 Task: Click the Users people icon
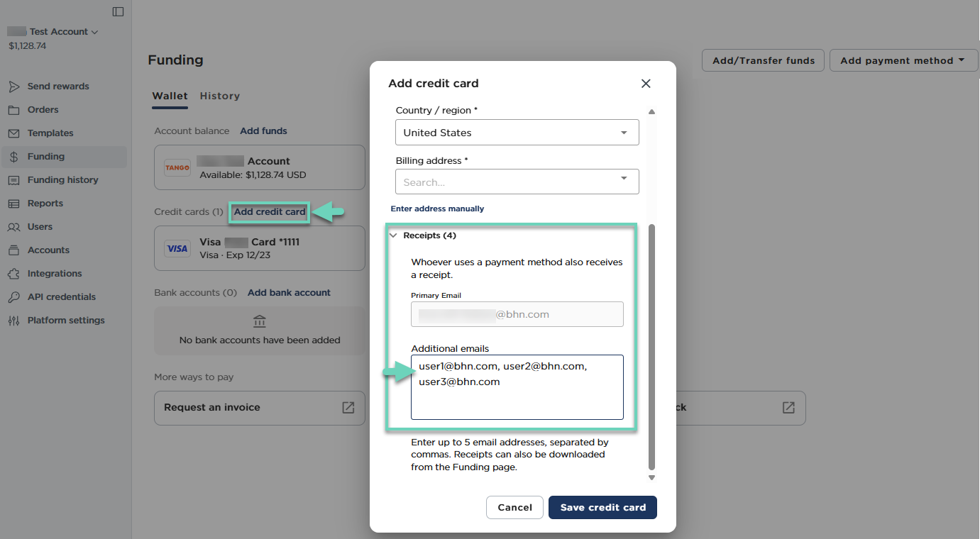tap(13, 227)
